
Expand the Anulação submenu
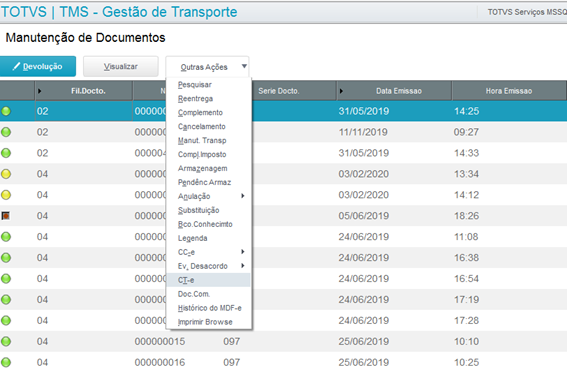pos(243,196)
